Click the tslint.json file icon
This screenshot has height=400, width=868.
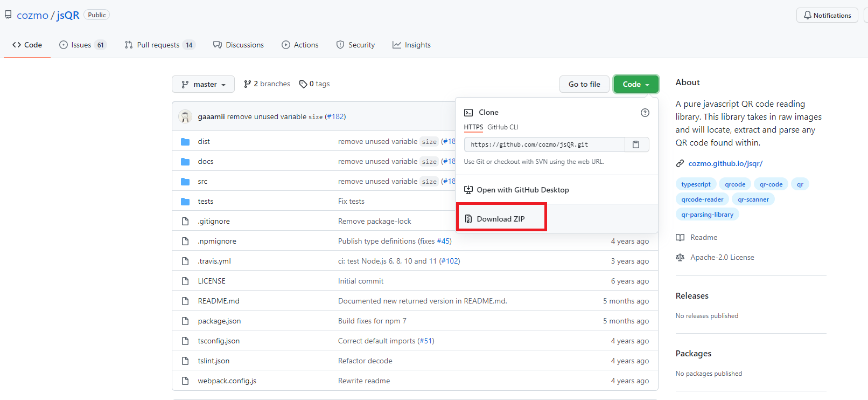[185, 361]
